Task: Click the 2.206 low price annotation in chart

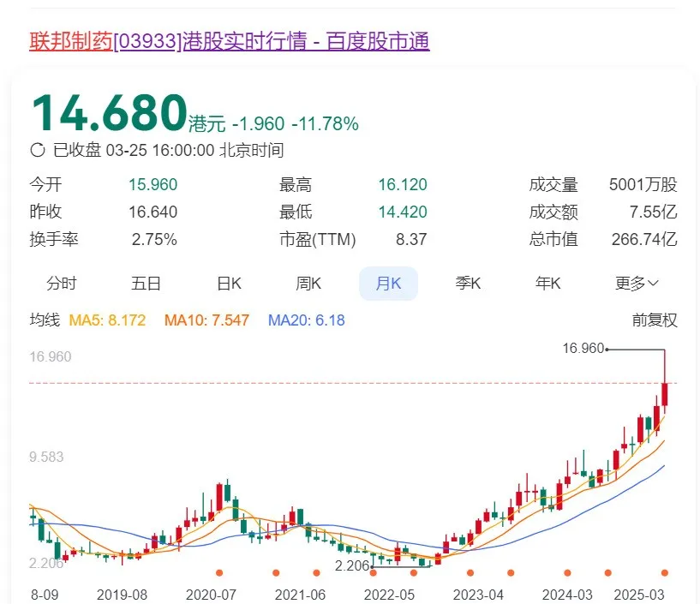Action: [351, 566]
